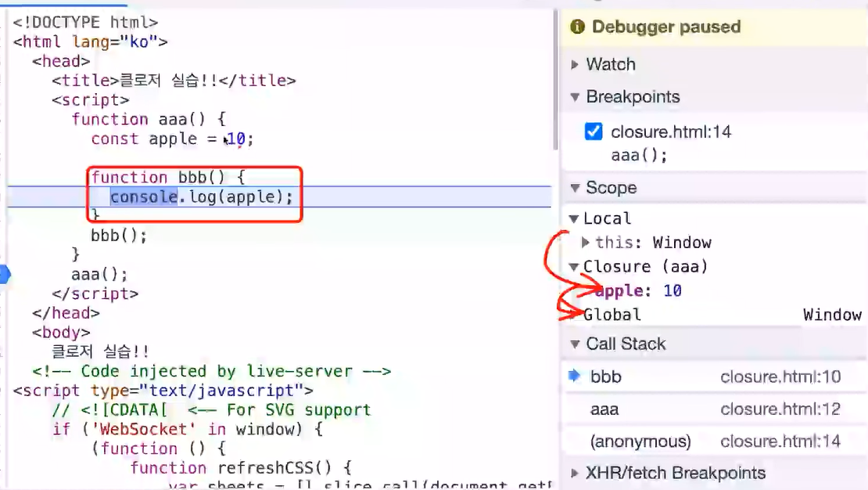Screen dimensions: 868x490
Task: Expand the XHR/fetch Breakpoints section
Action: click(x=575, y=473)
